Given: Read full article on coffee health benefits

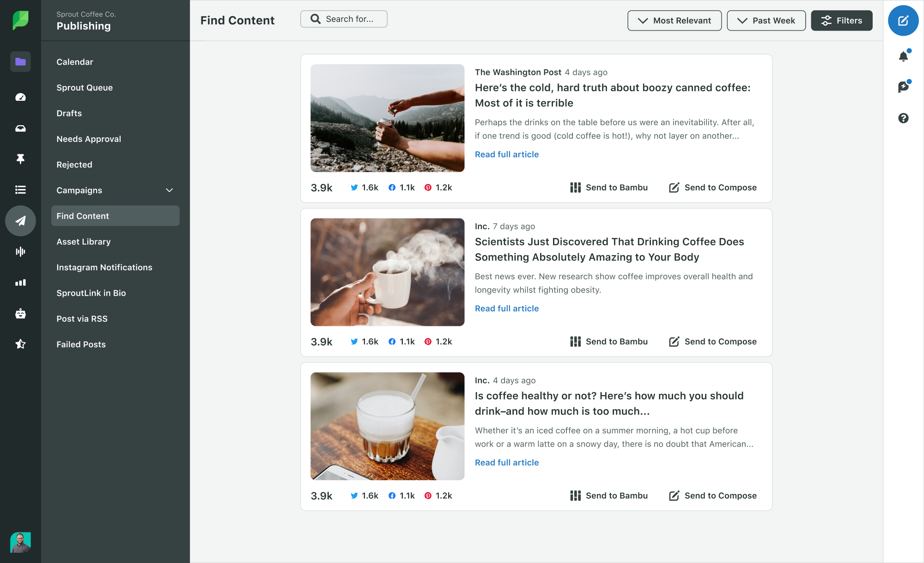Looking at the screenshot, I should (x=507, y=308).
